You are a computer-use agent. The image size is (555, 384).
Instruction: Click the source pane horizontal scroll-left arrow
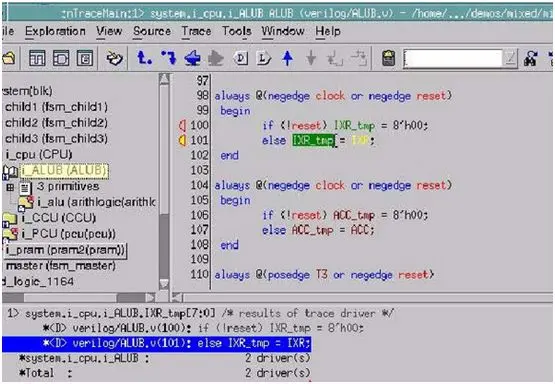177,298
